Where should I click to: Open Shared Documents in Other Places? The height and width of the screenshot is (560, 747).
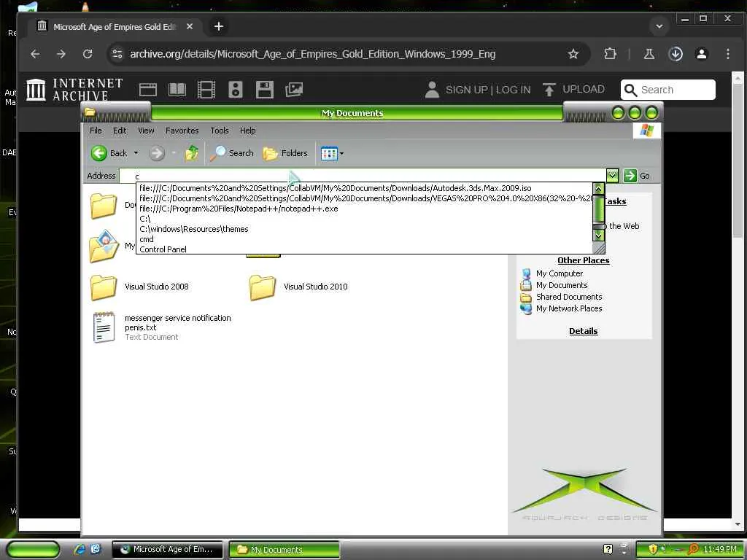pyautogui.click(x=569, y=297)
